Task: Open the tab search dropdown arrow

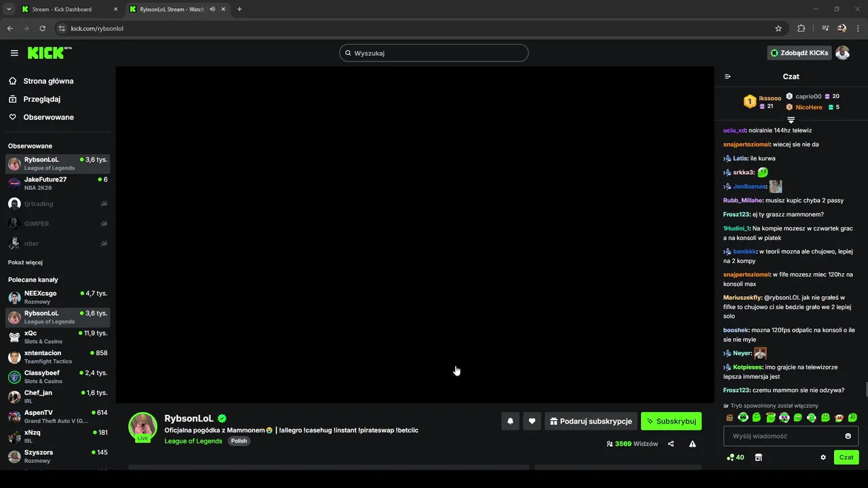Action: [x=9, y=9]
